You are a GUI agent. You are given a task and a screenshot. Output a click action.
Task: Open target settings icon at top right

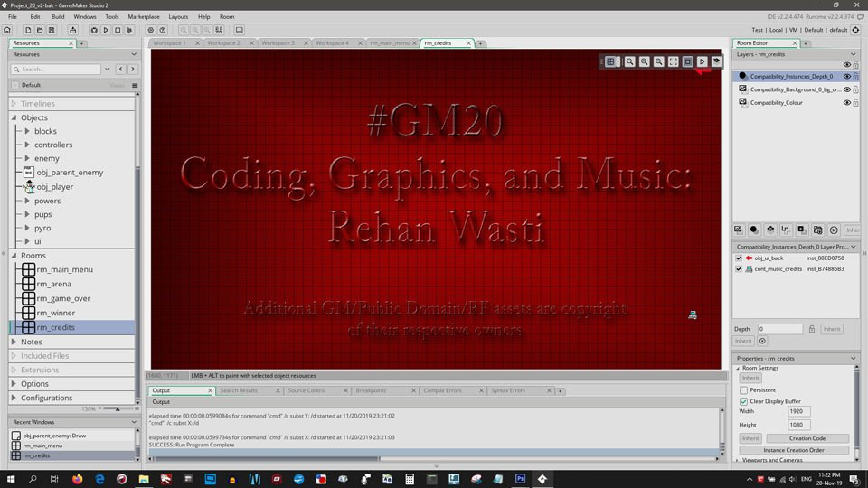pyautogui.click(x=856, y=30)
